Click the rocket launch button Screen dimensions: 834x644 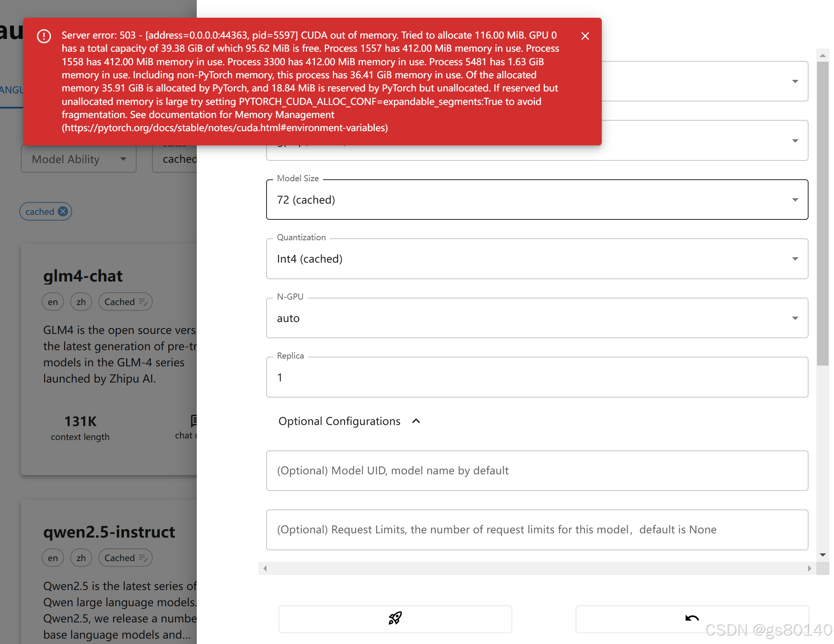click(x=395, y=619)
